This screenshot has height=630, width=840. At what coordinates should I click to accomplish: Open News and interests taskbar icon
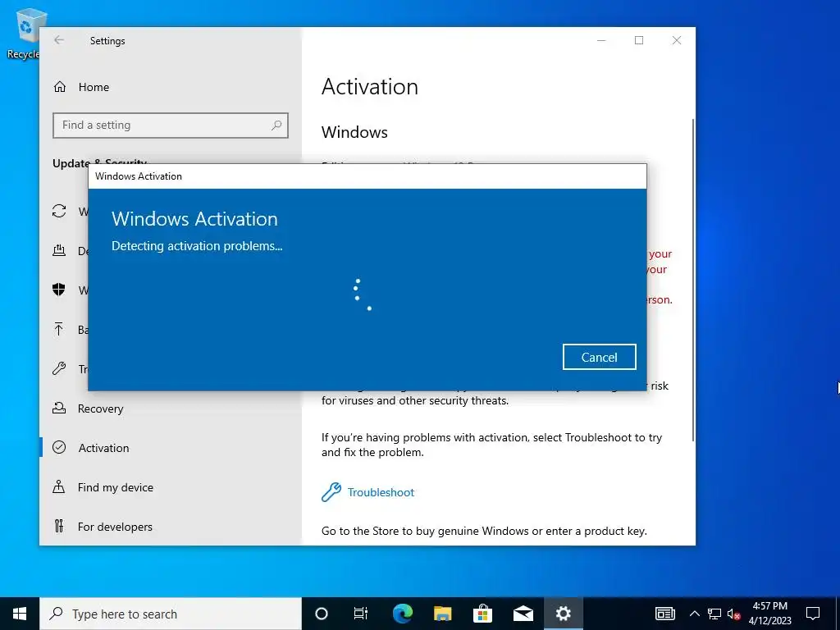664,614
